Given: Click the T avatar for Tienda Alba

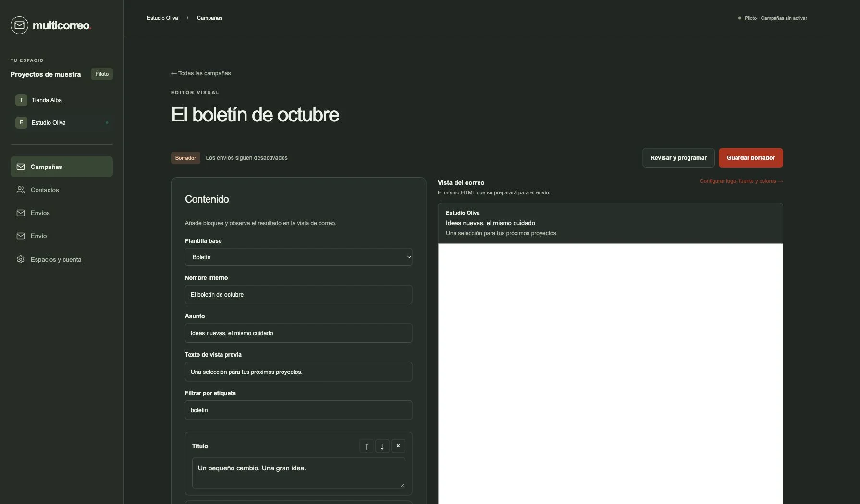Looking at the screenshot, I should [x=21, y=100].
